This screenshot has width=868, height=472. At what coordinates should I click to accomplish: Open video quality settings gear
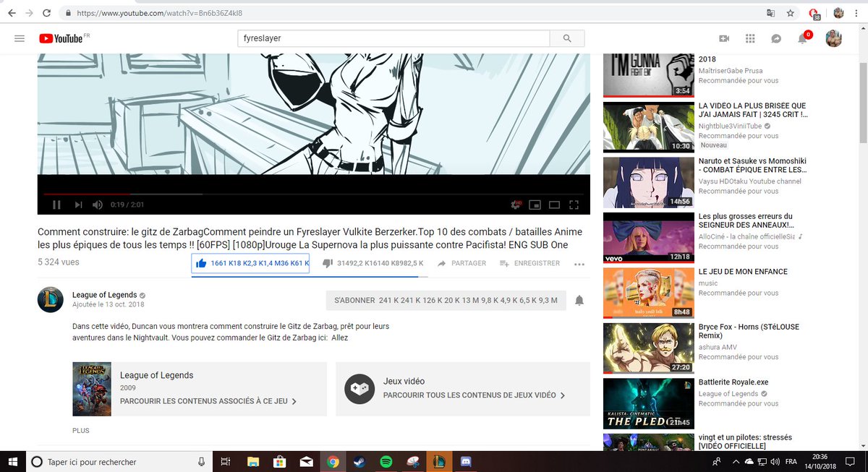pos(516,205)
